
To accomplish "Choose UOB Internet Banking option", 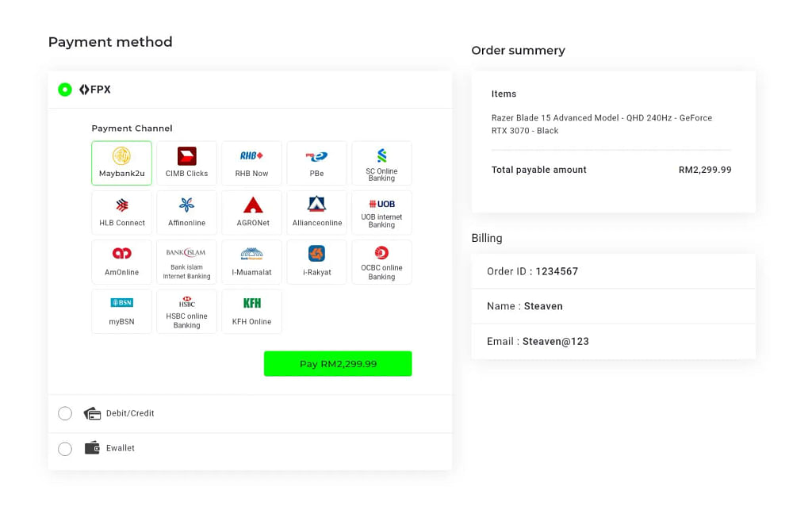I will 381,213.
